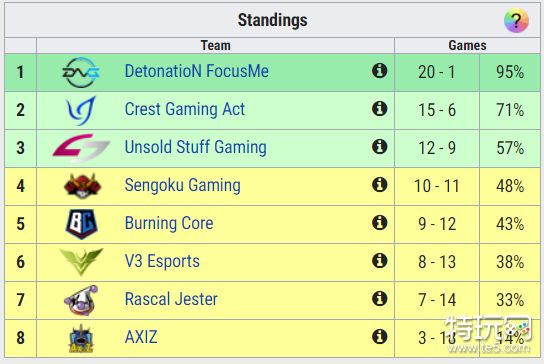Open the AXIZ info icon

coord(380,336)
